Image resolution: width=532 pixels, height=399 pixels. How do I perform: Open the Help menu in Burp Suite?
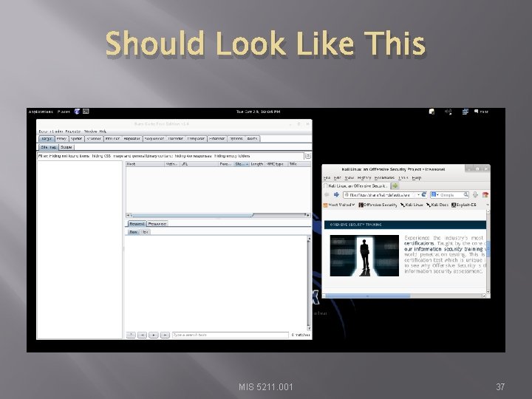(x=103, y=132)
